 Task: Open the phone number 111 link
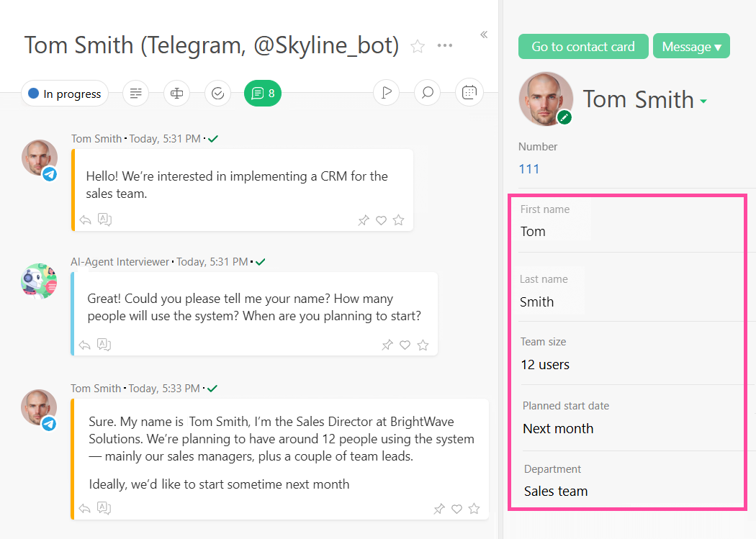click(528, 168)
